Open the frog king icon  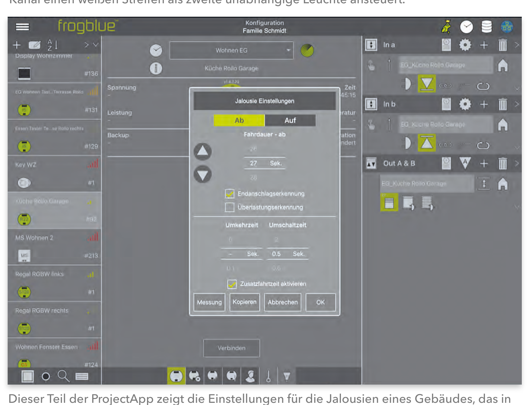pyautogui.click(x=446, y=27)
